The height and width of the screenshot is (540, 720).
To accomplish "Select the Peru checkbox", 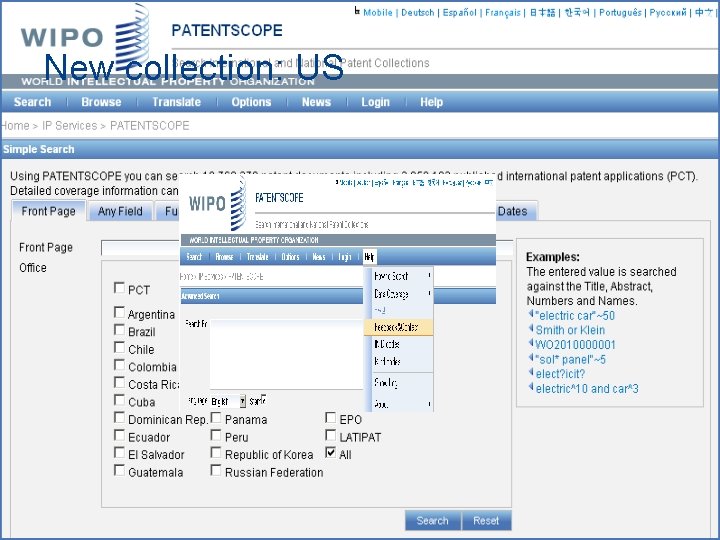I will coord(216,435).
